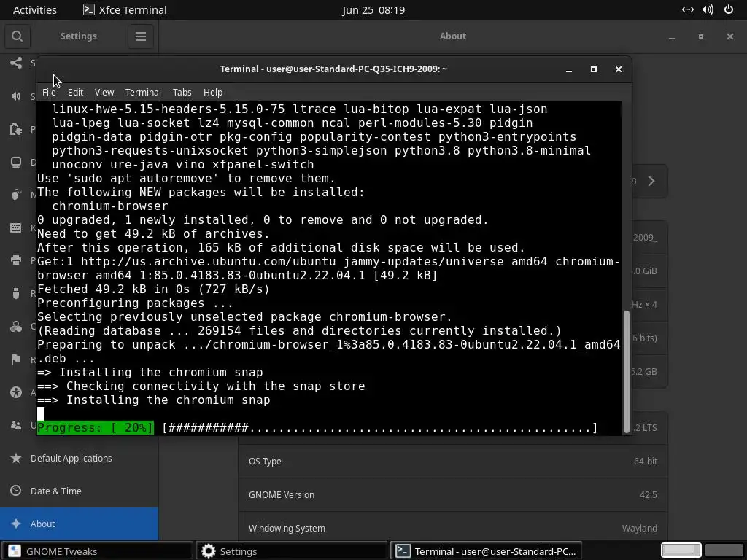Click the Settings gear taskbar icon
This screenshot has height=560, width=747.
pos(208,551)
